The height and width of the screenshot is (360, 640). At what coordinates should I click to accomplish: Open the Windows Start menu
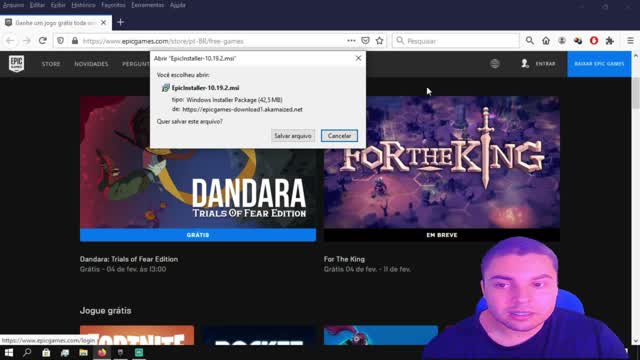(9, 353)
